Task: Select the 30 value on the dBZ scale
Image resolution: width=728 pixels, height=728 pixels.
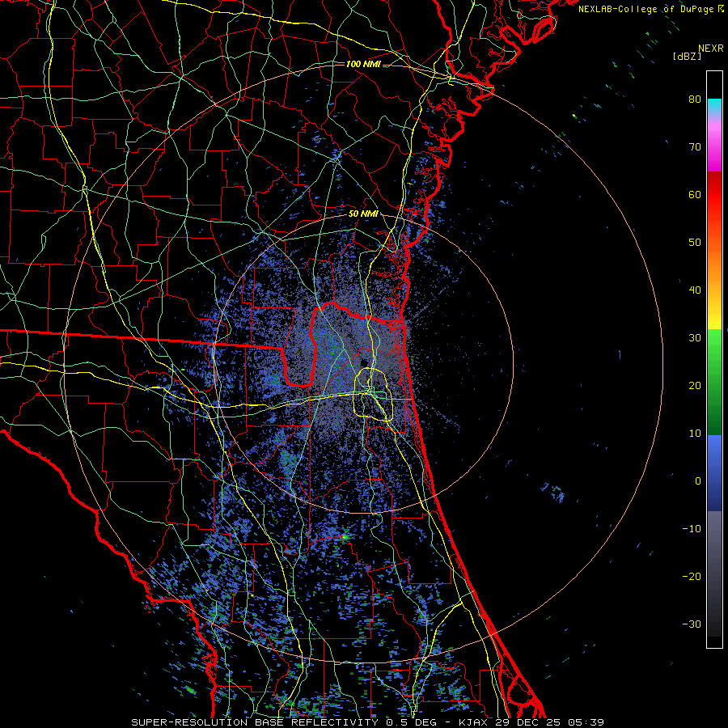Action: tap(695, 338)
